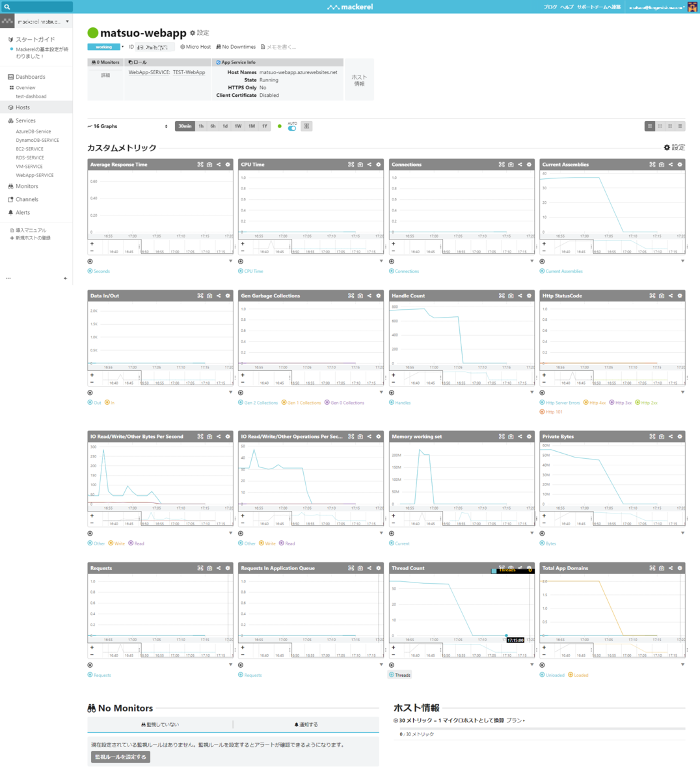The height and width of the screenshot is (781, 700).
Task: Click the search magnifier icon
Action: click(x=7, y=7)
